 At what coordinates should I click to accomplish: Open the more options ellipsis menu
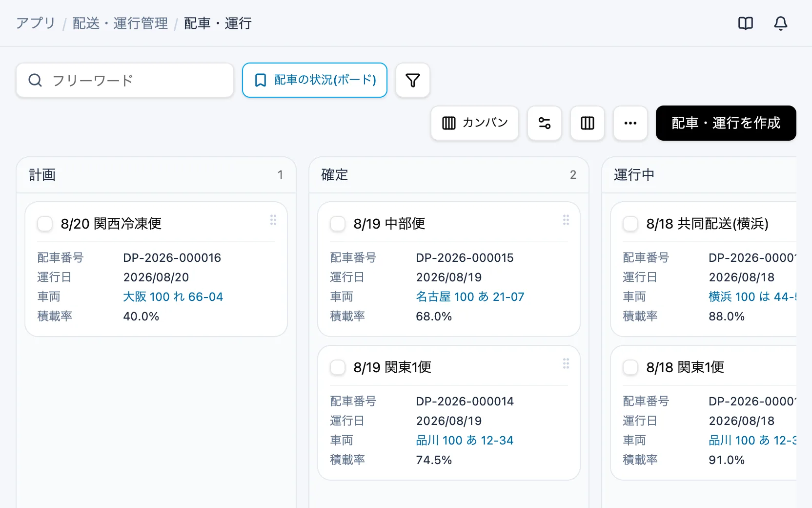630,123
